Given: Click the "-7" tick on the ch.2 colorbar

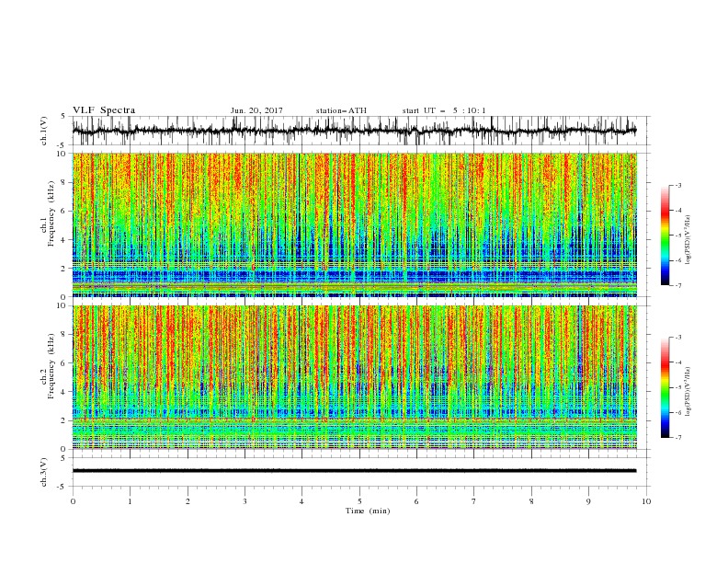Looking at the screenshot, I should coord(677,437).
